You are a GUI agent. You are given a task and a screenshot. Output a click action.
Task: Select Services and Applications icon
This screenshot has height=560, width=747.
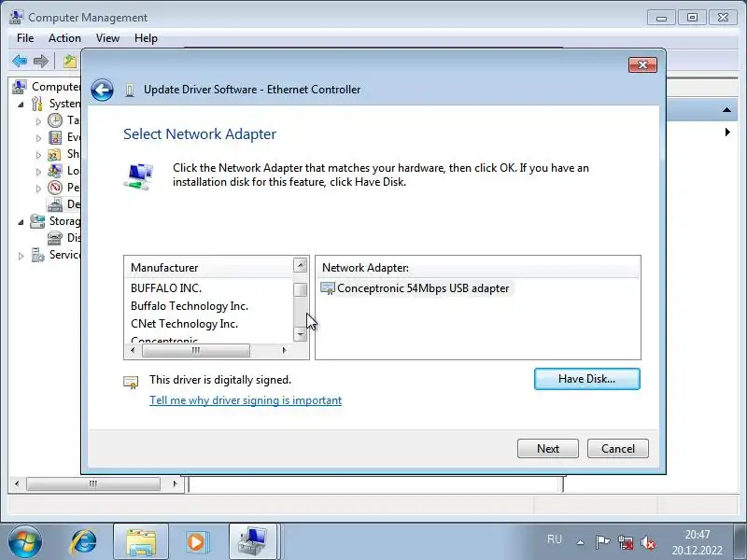(x=37, y=255)
